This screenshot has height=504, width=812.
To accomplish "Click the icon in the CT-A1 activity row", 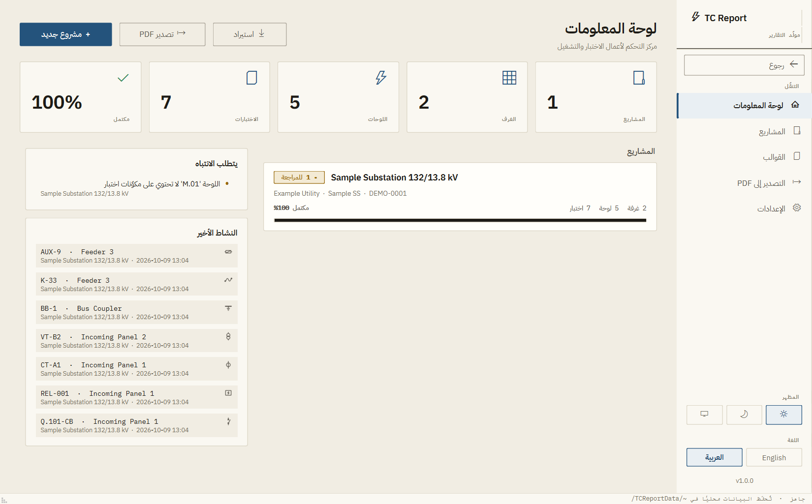I will click(228, 365).
